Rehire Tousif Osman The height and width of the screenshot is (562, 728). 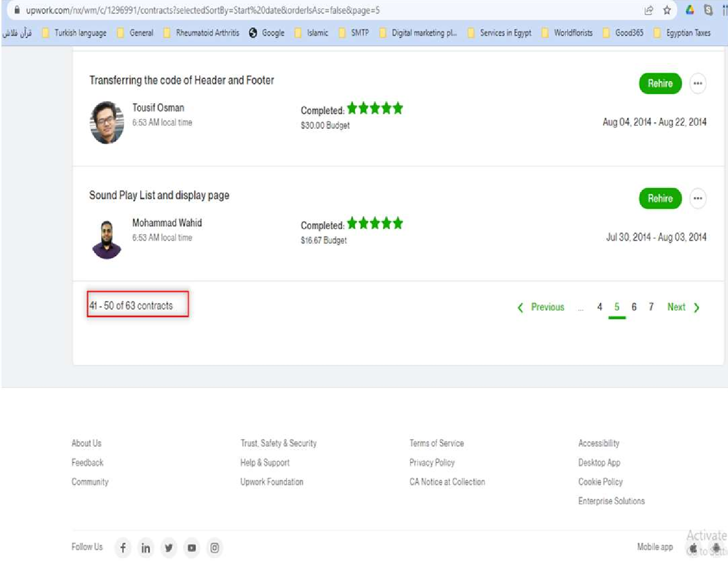coord(660,83)
